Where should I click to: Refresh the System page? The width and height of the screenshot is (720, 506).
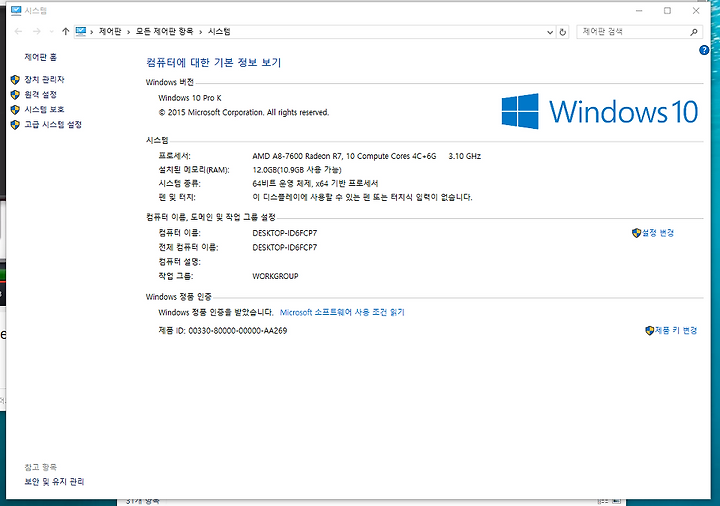[x=562, y=32]
